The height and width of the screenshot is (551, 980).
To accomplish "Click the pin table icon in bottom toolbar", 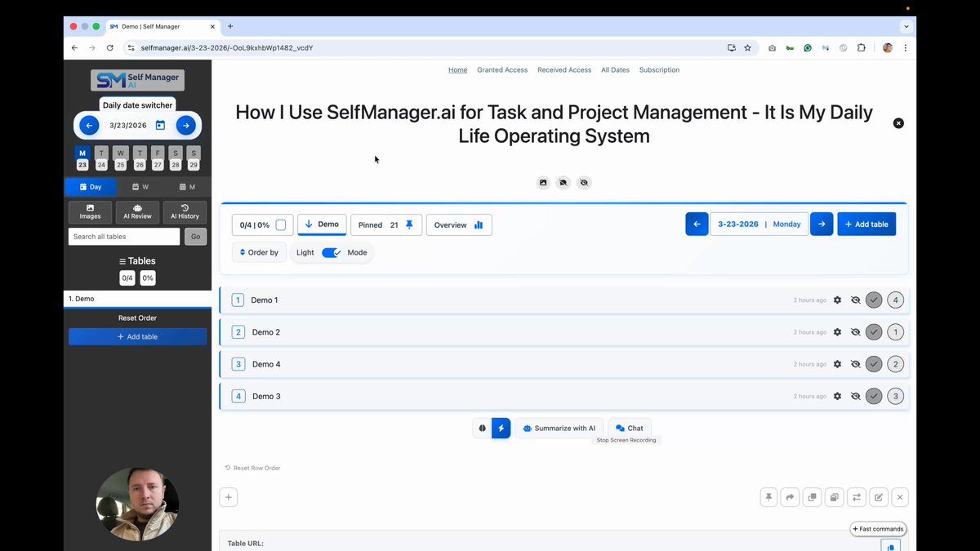I will tap(768, 497).
